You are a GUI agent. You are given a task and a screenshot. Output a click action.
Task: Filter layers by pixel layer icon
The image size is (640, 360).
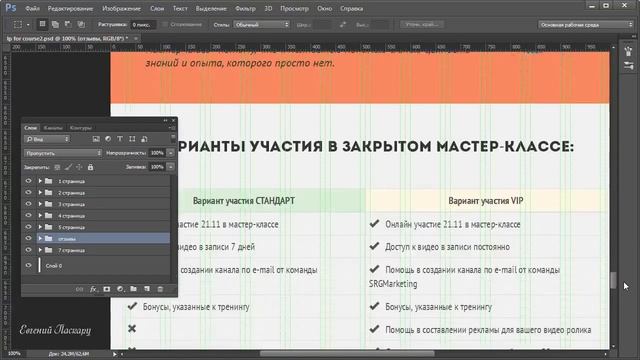click(x=96, y=139)
